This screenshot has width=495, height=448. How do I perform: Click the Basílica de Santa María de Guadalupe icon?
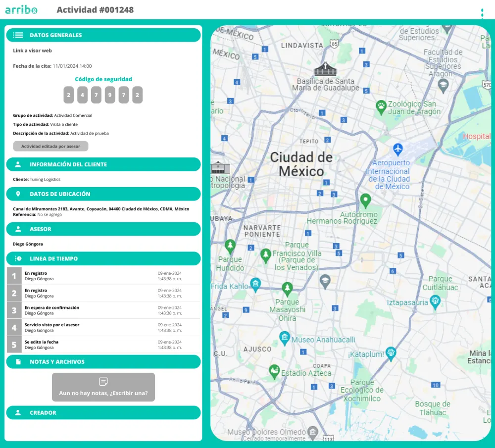pos(325,69)
